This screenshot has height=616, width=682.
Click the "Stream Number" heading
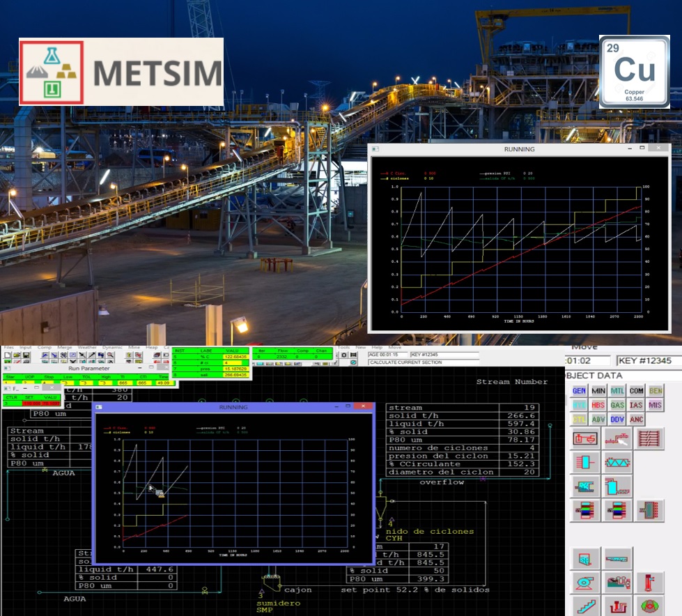(512, 382)
